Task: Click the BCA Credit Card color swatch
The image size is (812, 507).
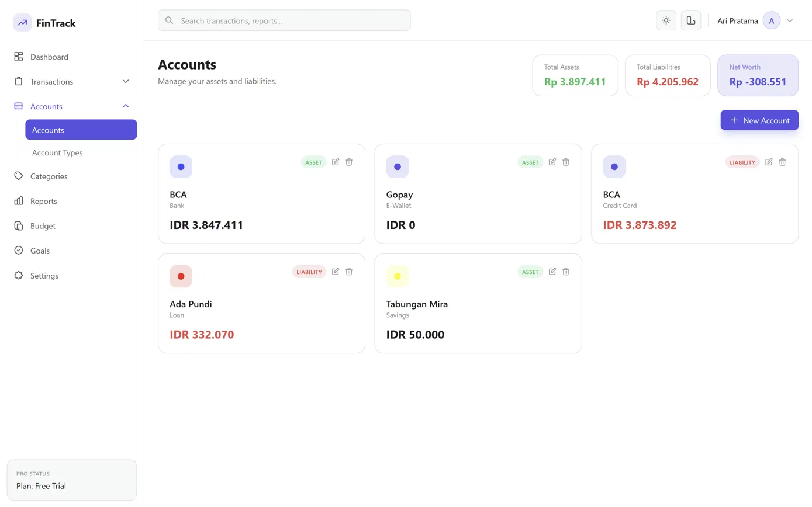Action: (x=614, y=167)
